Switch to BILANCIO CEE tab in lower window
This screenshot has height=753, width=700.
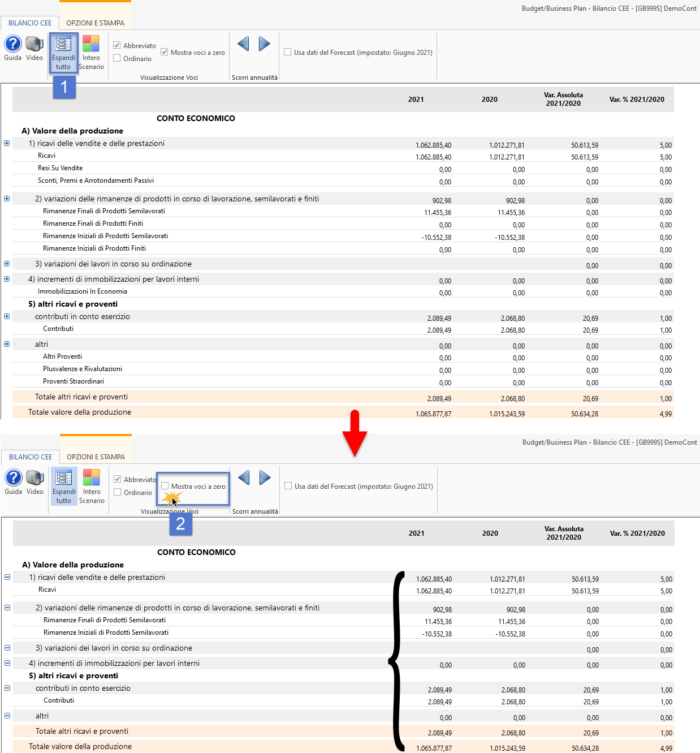pos(31,457)
